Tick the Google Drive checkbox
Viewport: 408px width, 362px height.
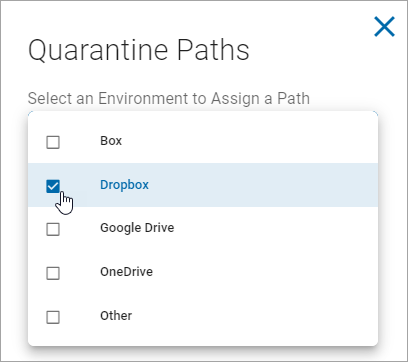pos(53,229)
